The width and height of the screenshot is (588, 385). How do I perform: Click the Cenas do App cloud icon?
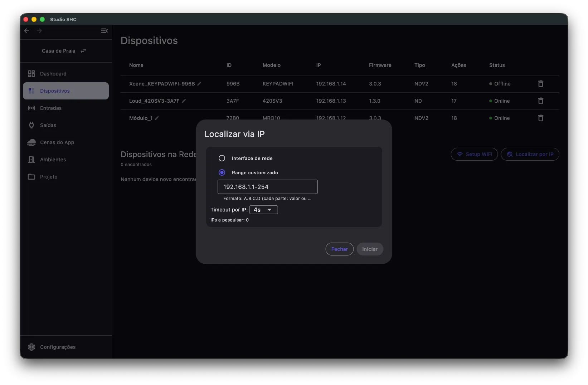[x=31, y=142]
